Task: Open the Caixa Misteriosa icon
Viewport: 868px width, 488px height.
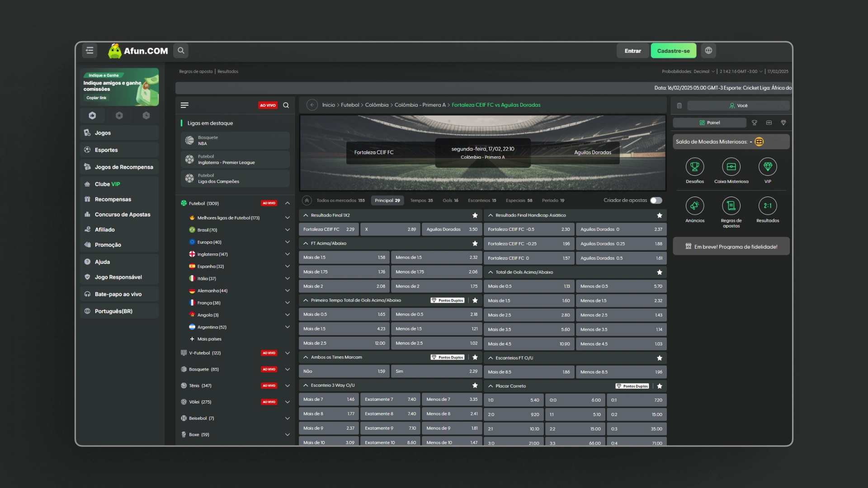Action: 731,167
